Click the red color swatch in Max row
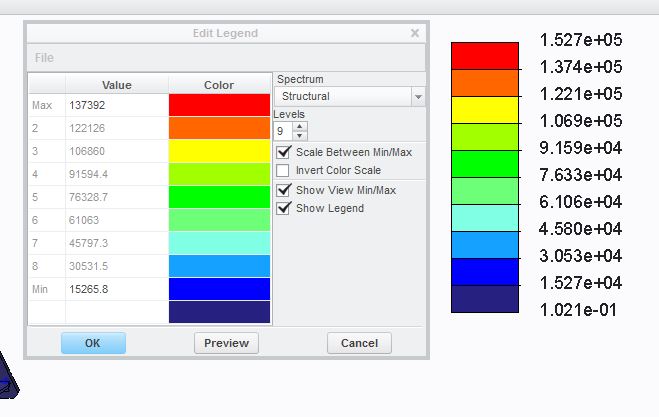The height and width of the screenshot is (417, 659). pyautogui.click(x=219, y=105)
